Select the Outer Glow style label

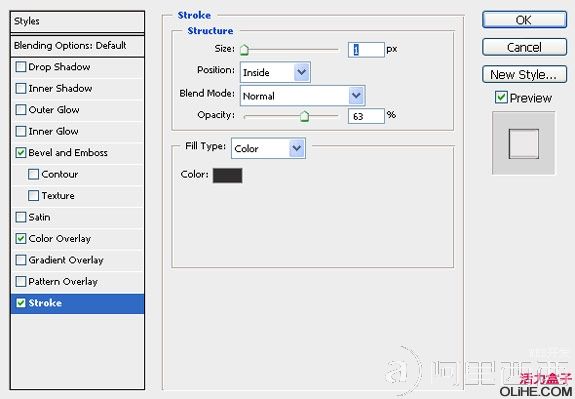(54, 110)
